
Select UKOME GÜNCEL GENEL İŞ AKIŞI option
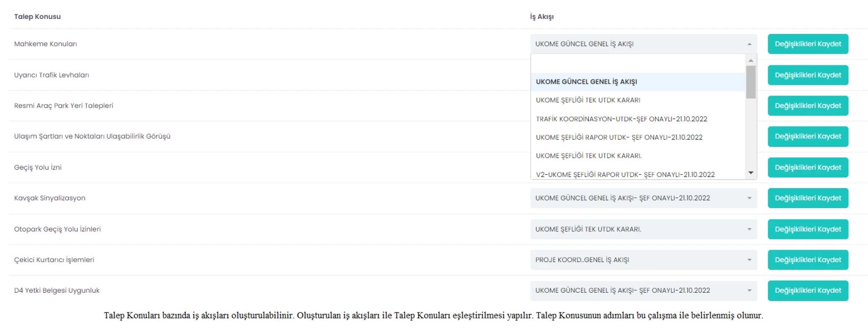click(x=638, y=82)
